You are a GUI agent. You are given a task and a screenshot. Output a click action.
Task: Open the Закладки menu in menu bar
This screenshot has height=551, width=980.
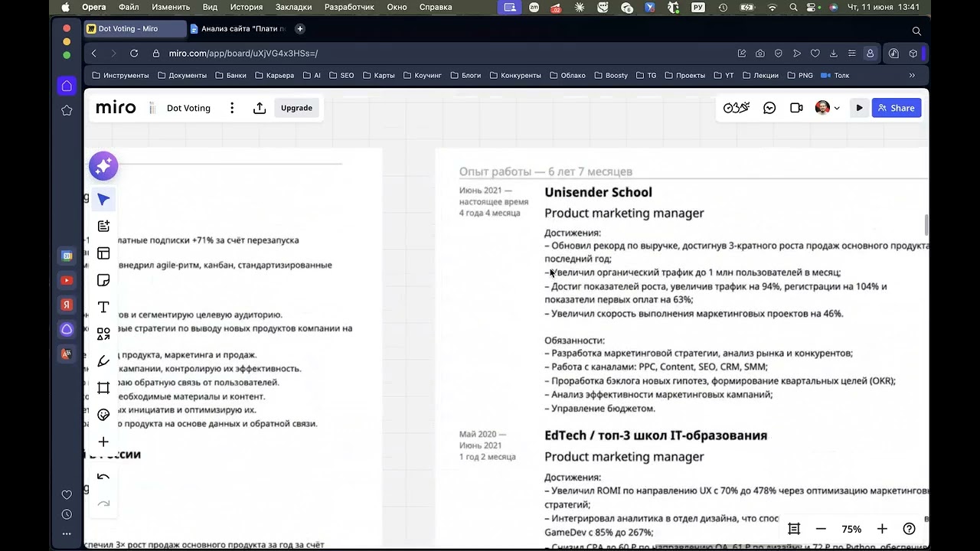[x=293, y=7]
